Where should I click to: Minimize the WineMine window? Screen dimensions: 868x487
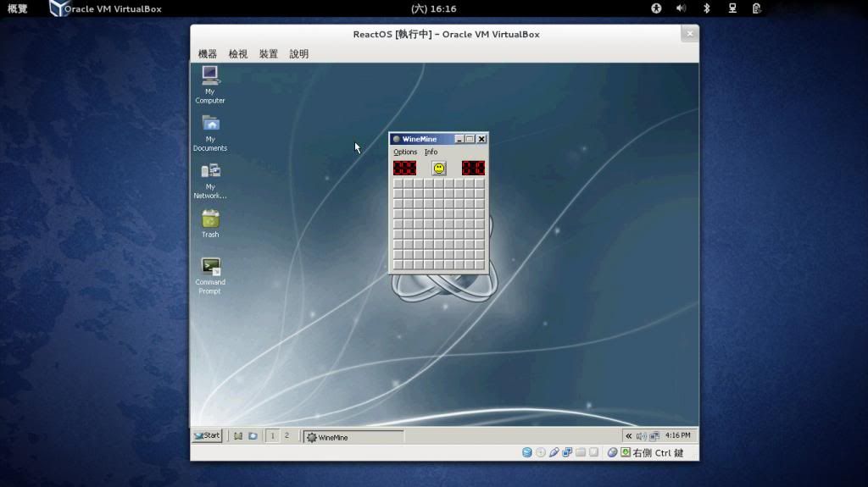(459, 139)
